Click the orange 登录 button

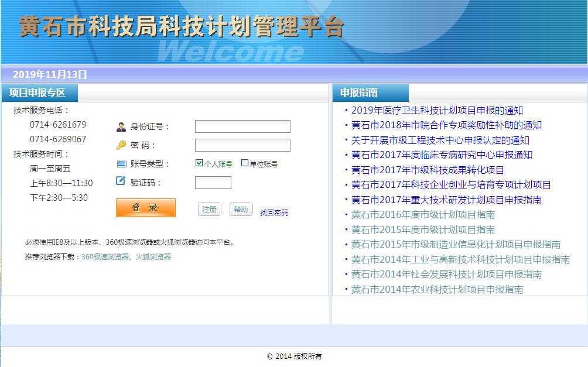pos(145,208)
